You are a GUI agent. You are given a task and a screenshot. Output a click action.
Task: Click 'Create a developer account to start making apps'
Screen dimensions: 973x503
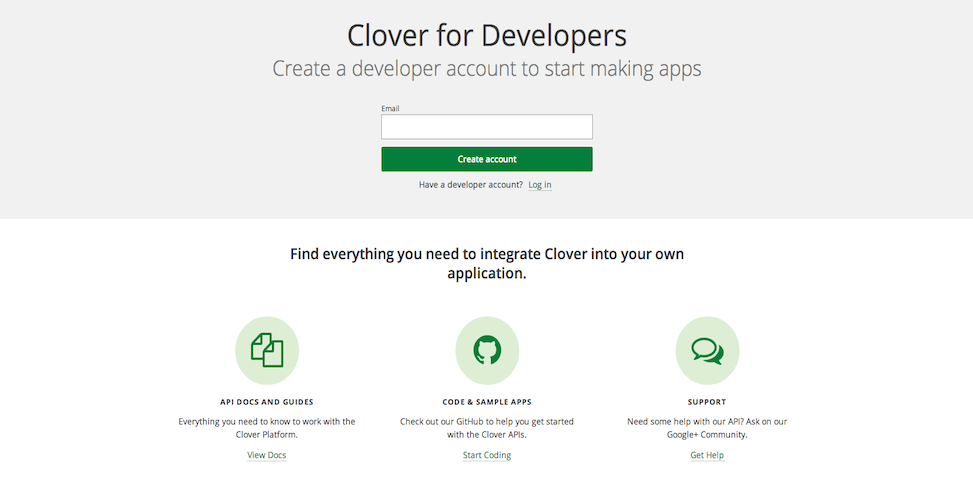pos(487,68)
